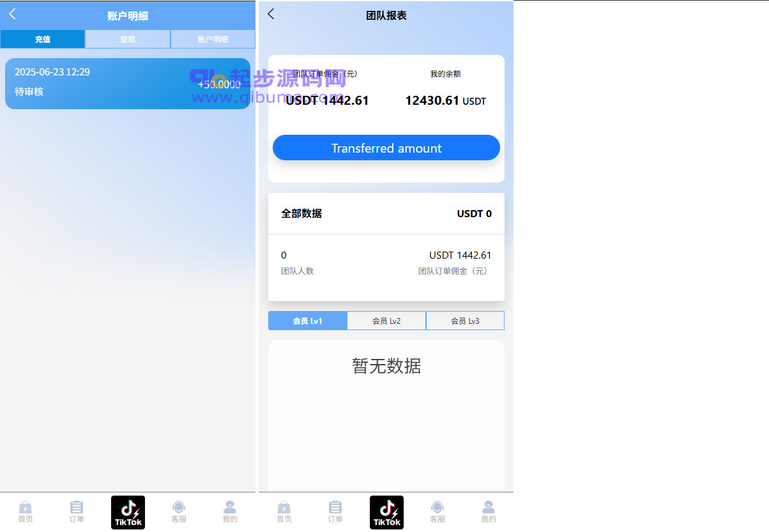Open 订单 in the 团队报表 screen's bottom bar

(x=335, y=512)
